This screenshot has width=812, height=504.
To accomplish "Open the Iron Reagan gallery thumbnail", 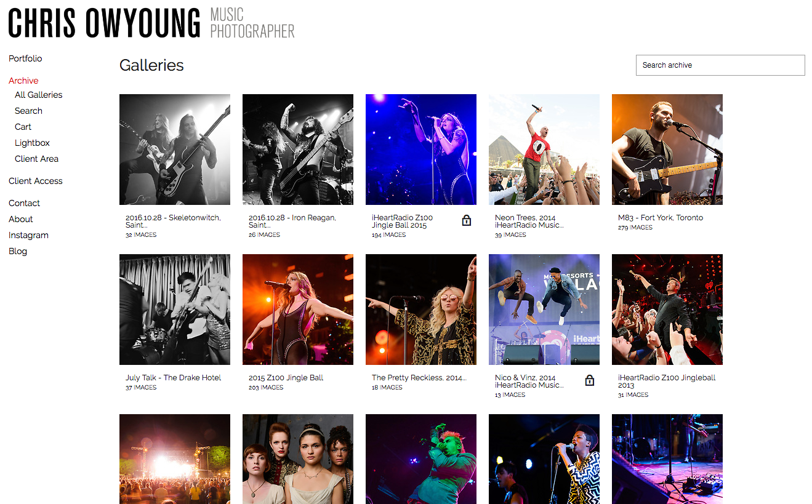I will coord(298,150).
